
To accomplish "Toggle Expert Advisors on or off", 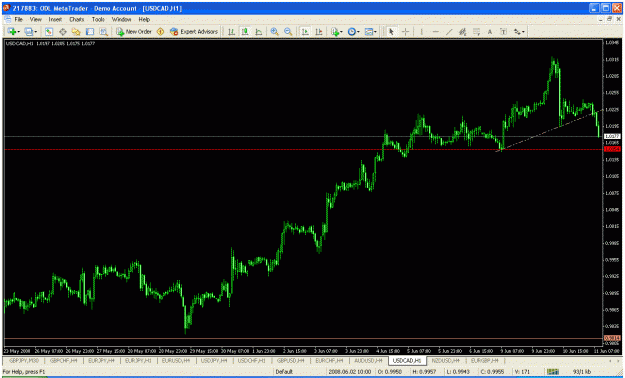I will (x=194, y=32).
